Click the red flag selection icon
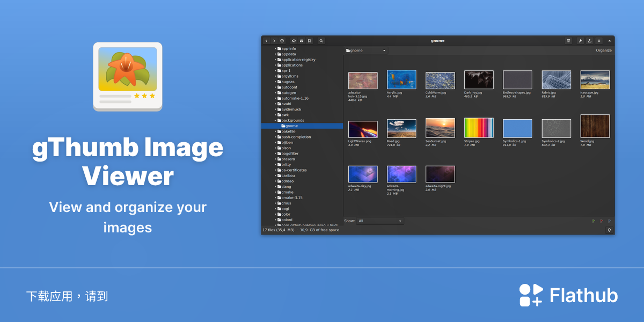Viewport: 644px width, 322px height. point(601,221)
